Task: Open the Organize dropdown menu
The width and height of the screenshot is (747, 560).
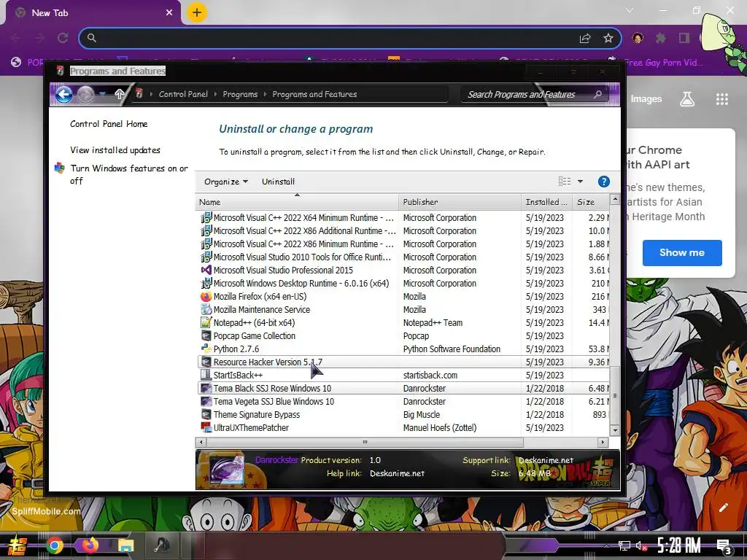Action: pos(226,182)
